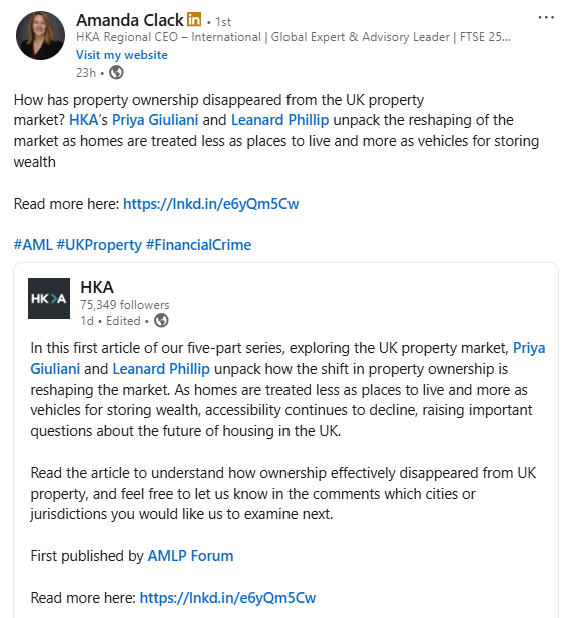574x618 pixels.
Task: Open the lnkd.in link in Amanda's post
Action: click(211, 204)
